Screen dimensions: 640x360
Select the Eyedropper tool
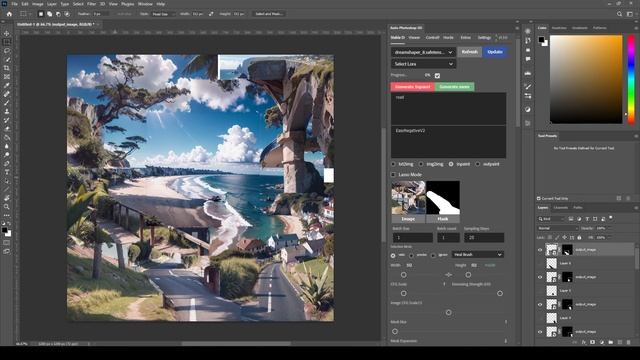(x=7, y=85)
